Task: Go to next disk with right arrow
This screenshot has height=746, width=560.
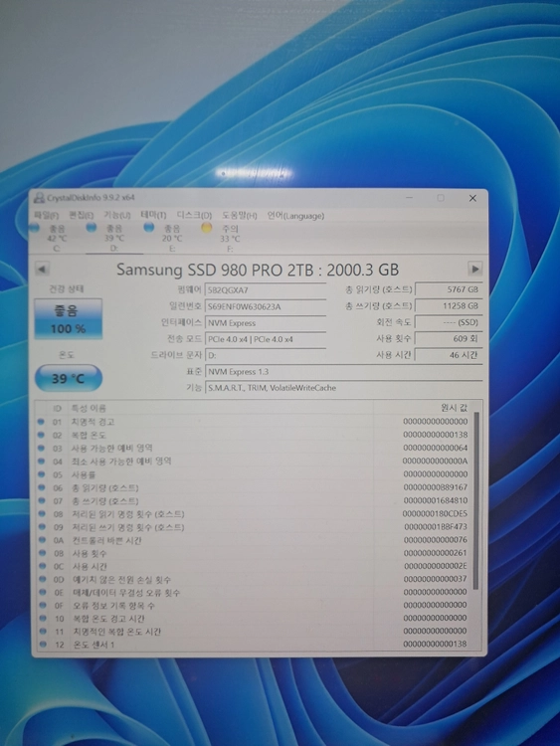Action: tap(474, 269)
